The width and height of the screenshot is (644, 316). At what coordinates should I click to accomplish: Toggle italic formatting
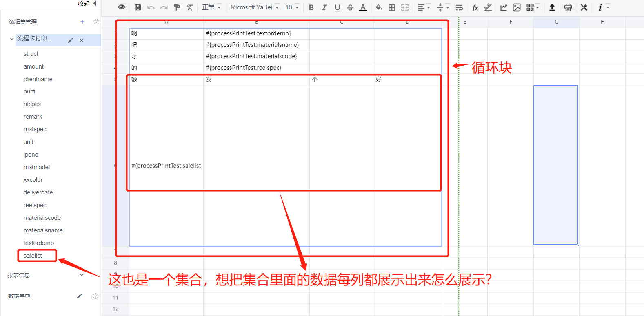click(x=324, y=7)
